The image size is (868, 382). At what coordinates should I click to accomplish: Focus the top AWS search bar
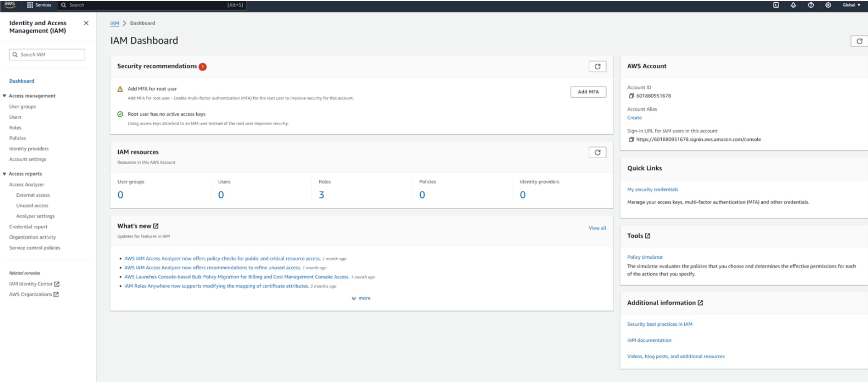[152, 5]
